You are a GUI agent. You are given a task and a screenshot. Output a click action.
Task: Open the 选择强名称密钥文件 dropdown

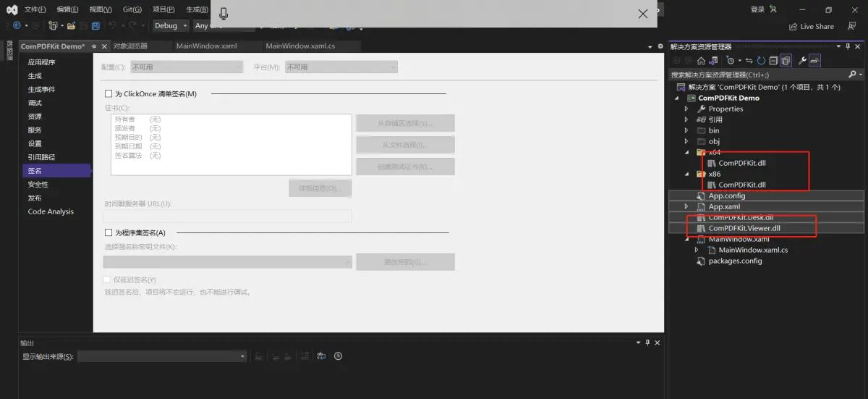click(228, 261)
